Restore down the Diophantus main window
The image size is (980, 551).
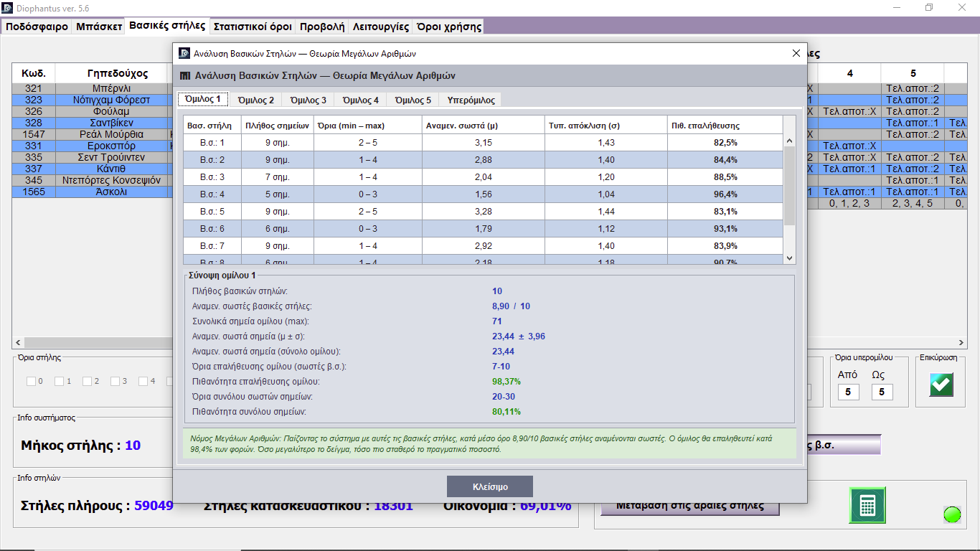[929, 7]
